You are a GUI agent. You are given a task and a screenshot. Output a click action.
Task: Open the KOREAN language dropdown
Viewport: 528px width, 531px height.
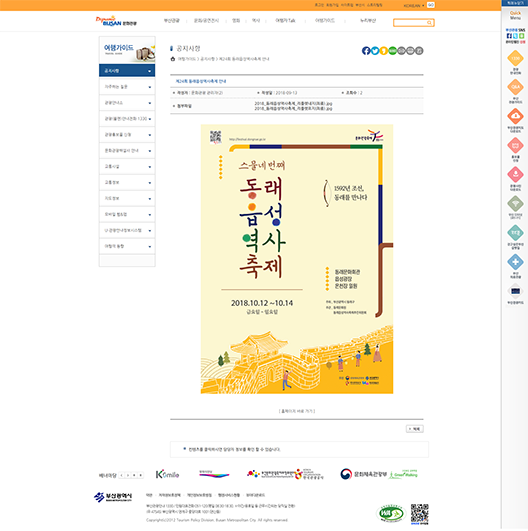pos(414,5)
